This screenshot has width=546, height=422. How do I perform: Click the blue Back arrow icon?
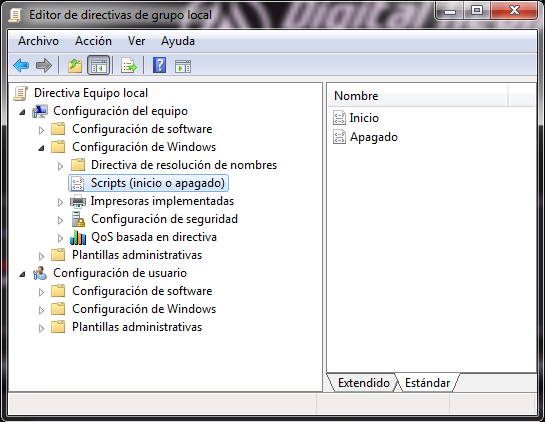[x=21, y=65]
